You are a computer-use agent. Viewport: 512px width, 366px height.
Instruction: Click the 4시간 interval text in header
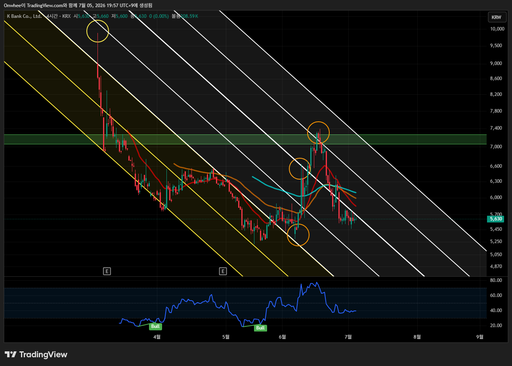coord(52,16)
